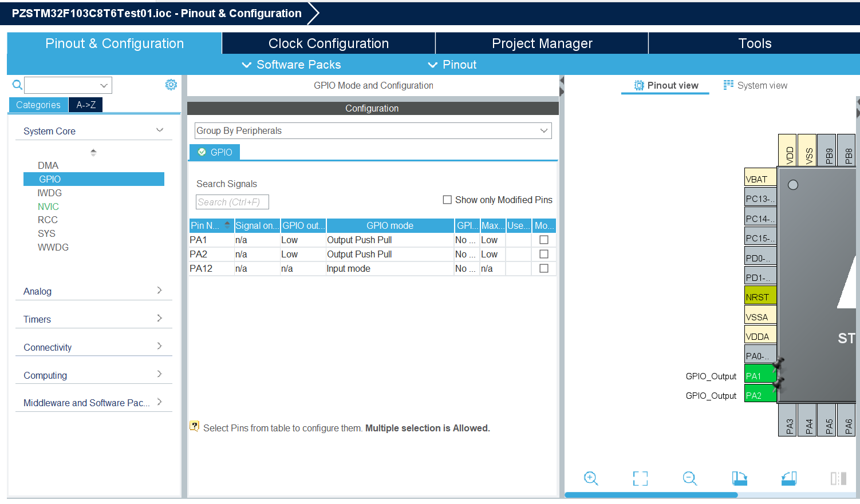Rotate the chip view clockwise

[739, 478]
